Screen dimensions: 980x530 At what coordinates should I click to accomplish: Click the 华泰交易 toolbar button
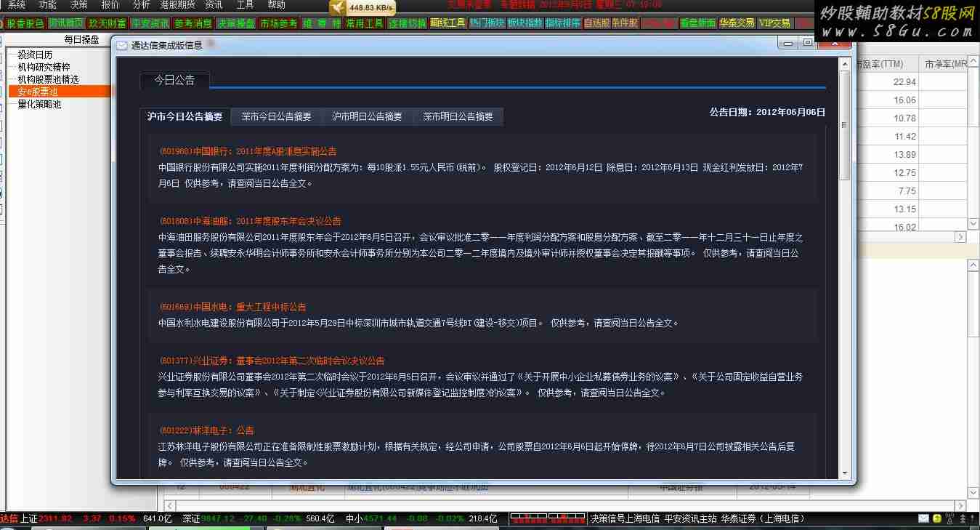737,23
